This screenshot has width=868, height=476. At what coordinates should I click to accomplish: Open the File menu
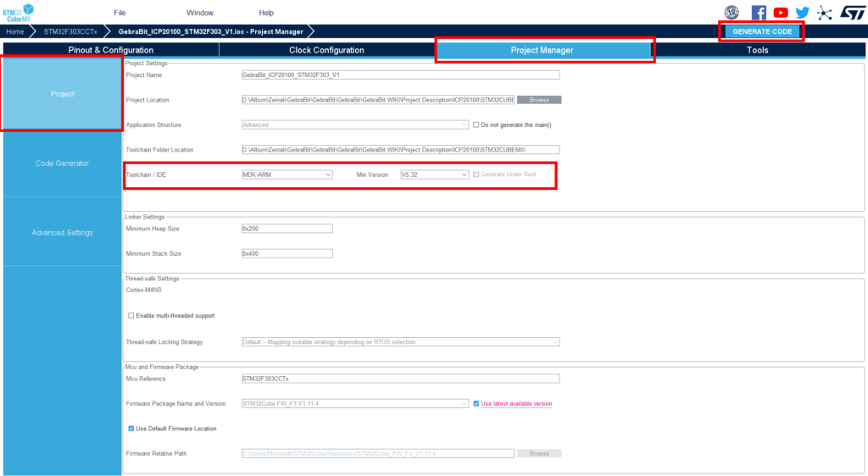(120, 13)
